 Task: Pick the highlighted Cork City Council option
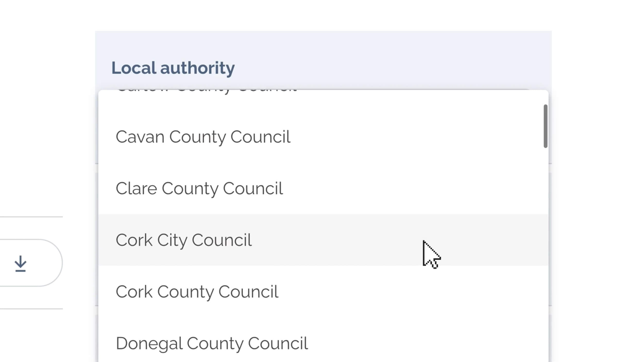pos(184,240)
